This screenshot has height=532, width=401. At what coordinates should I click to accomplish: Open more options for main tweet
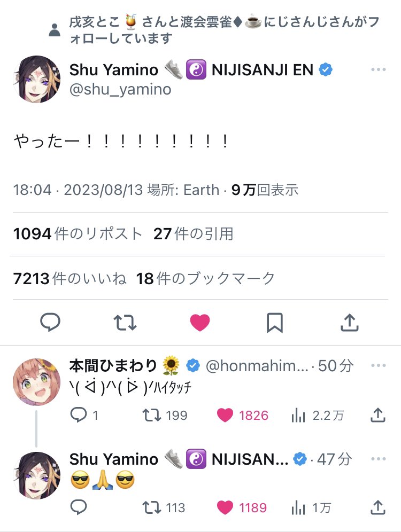pos(378,70)
